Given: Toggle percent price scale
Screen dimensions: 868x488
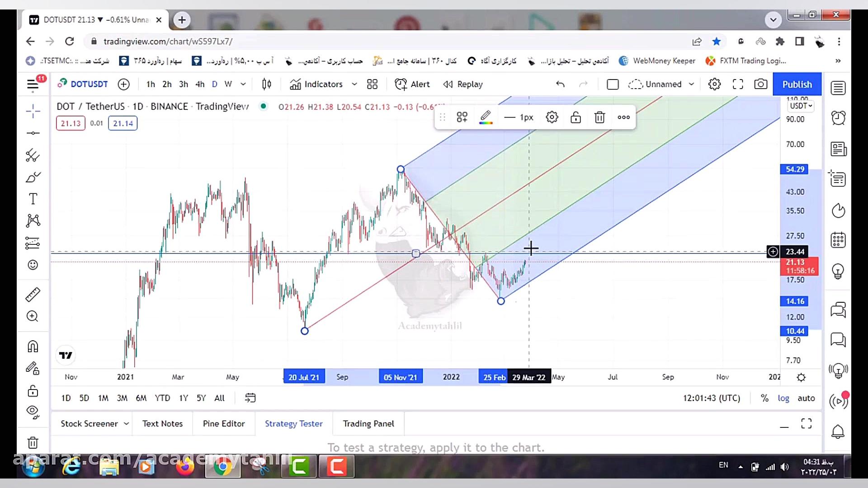Looking at the screenshot, I should [x=764, y=398].
